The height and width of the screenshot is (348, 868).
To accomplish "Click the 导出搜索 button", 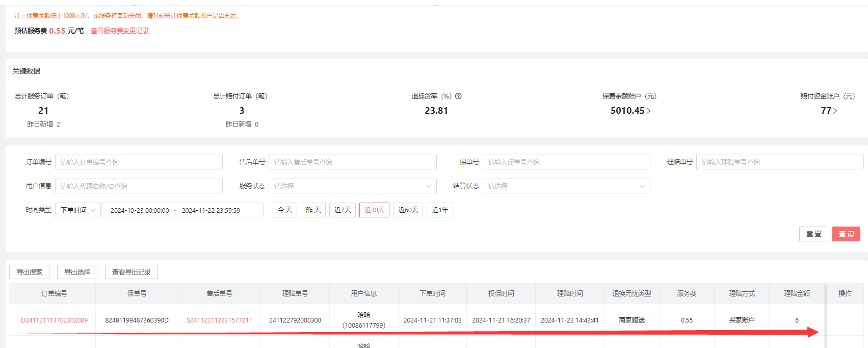I will pos(30,272).
